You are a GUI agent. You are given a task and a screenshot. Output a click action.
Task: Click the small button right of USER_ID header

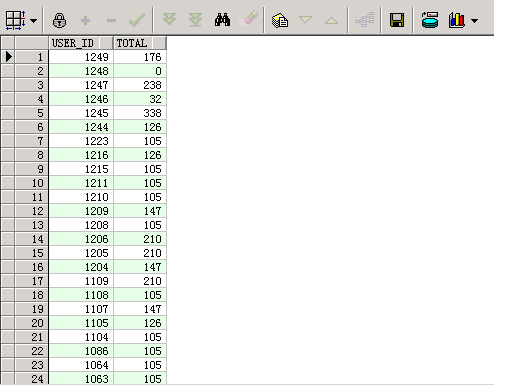[x=106, y=43]
